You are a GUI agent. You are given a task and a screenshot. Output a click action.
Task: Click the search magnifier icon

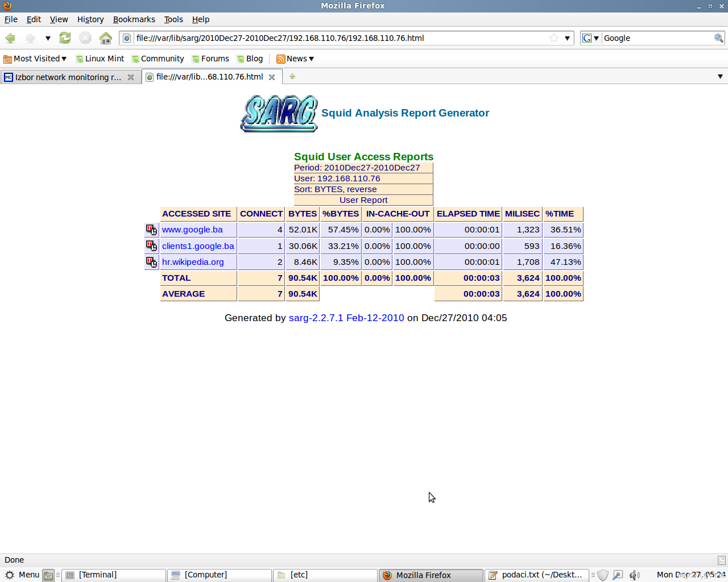[x=719, y=38]
